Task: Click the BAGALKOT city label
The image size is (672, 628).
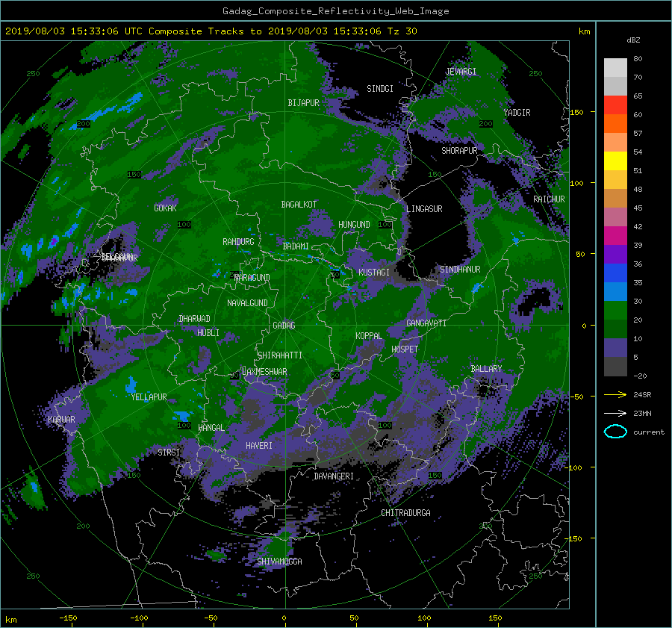Action: click(299, 205)
